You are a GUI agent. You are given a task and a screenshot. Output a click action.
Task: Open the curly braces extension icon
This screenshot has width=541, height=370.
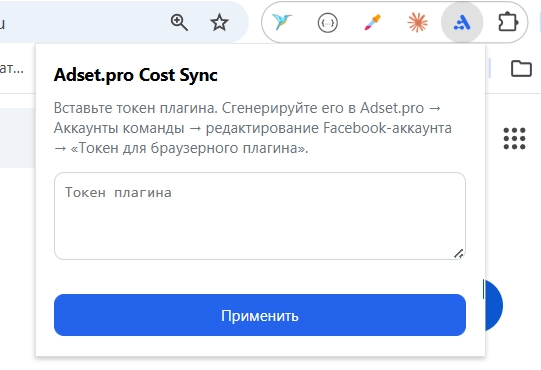pyautogui.click(x=327, y=23)
